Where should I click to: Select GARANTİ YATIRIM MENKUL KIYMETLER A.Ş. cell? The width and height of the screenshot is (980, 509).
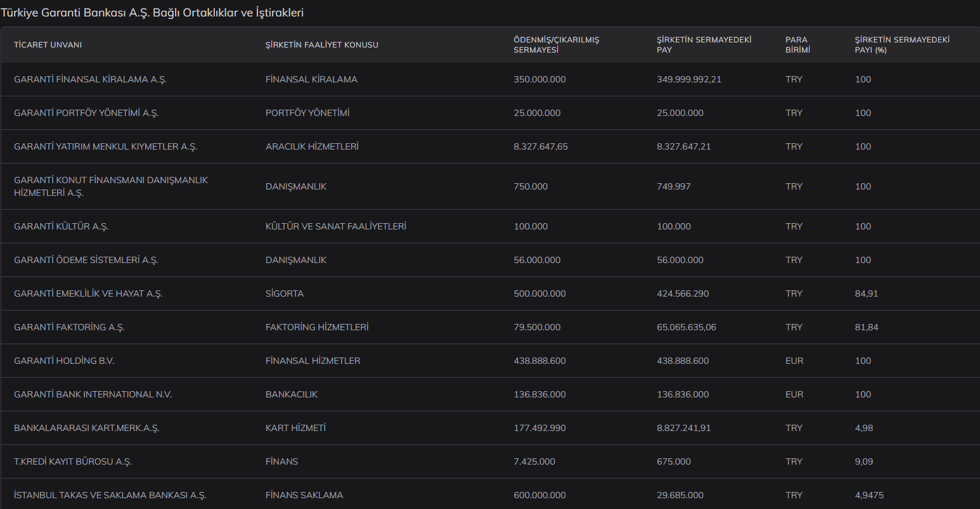tap(105, 146)
